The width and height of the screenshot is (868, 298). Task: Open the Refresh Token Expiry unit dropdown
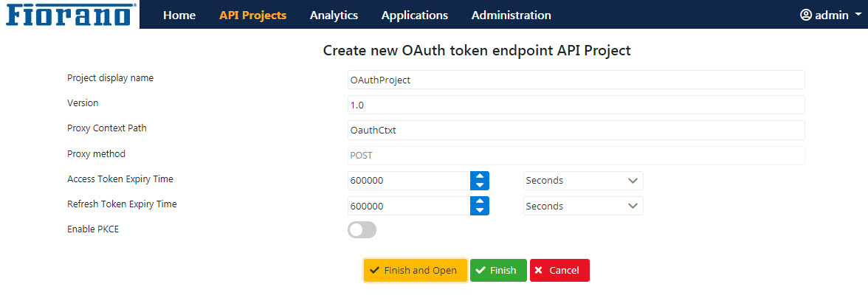(583, 207)
